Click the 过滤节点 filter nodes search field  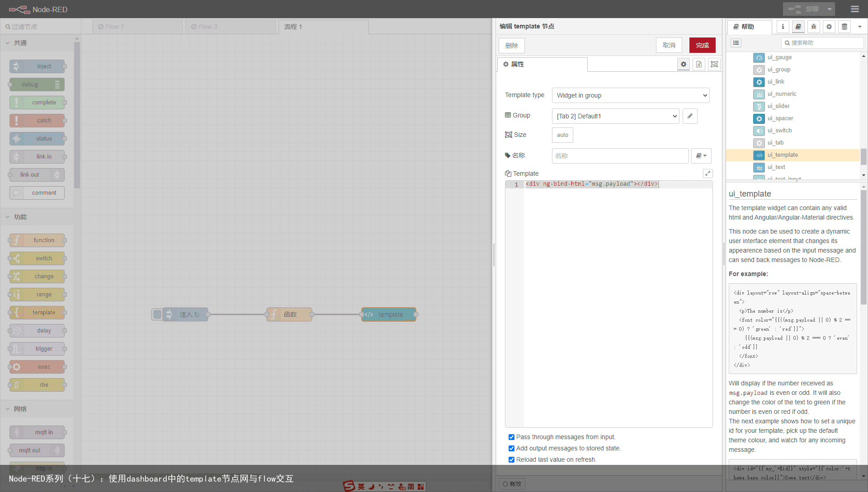tap(41, 27)
